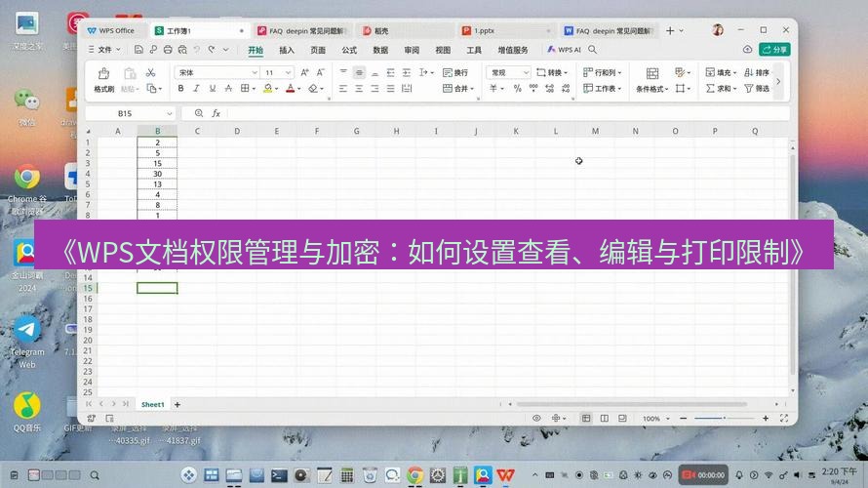Center text horizontally
Viewport: 868px width, 488px height.
[359, 88]
